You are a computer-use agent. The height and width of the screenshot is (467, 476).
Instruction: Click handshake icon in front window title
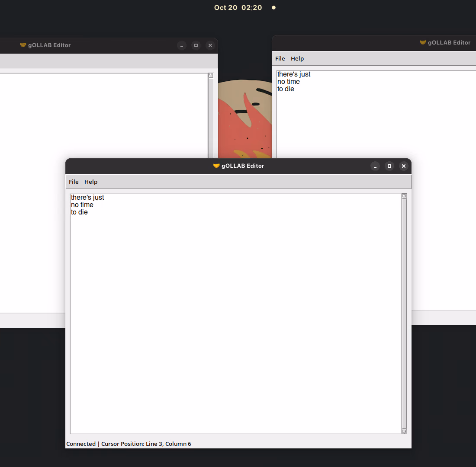coord(216,166)
